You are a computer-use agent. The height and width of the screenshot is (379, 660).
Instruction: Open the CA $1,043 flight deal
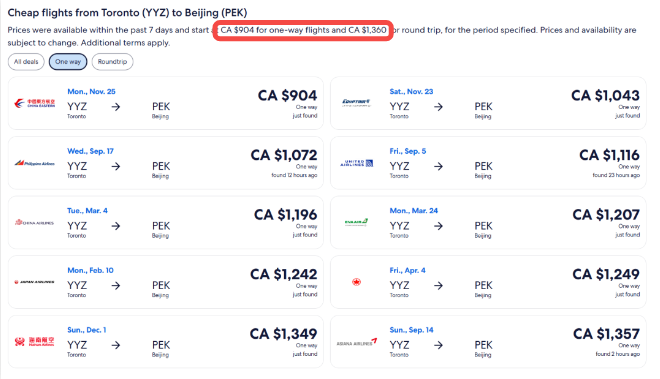[x=488, y=103]
